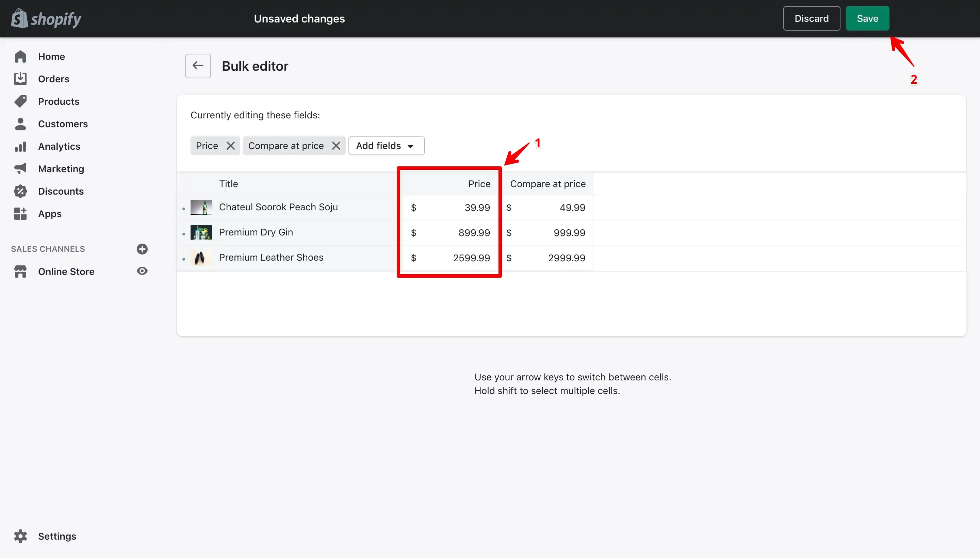View Online Store with the eye icon

142,271
